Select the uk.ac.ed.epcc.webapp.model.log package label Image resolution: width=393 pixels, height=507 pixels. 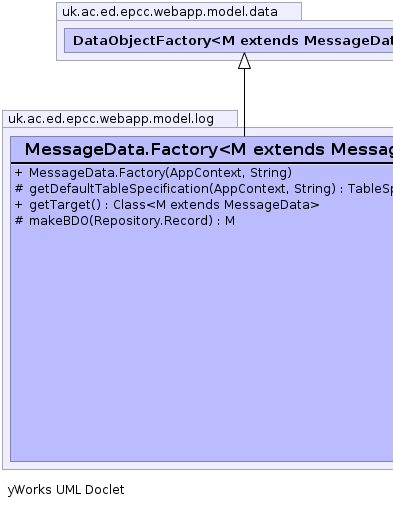111,119
